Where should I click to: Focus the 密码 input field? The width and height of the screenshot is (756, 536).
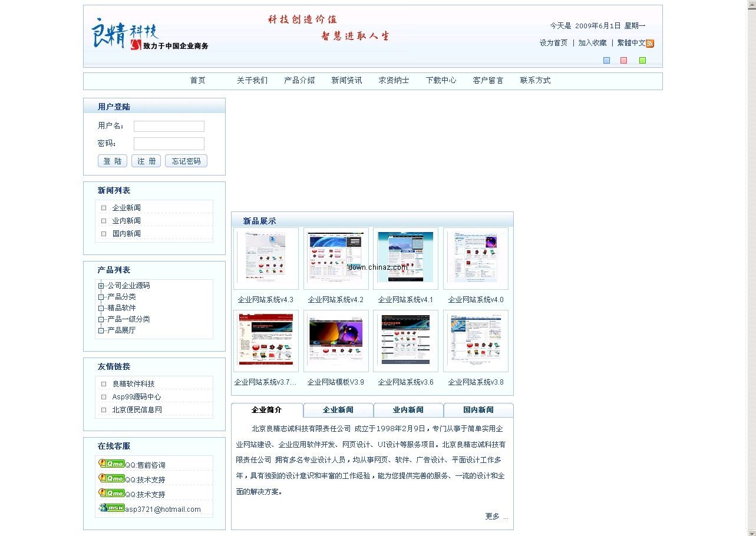pos(169,144)
